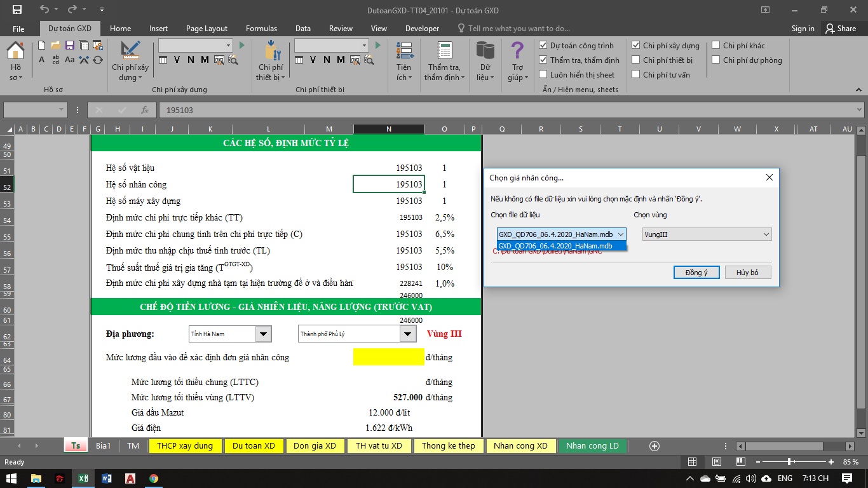Click the green run arrow in Chi phí xây dựng
This screenshot has width=868, height=488.
(x=241, y=45)
